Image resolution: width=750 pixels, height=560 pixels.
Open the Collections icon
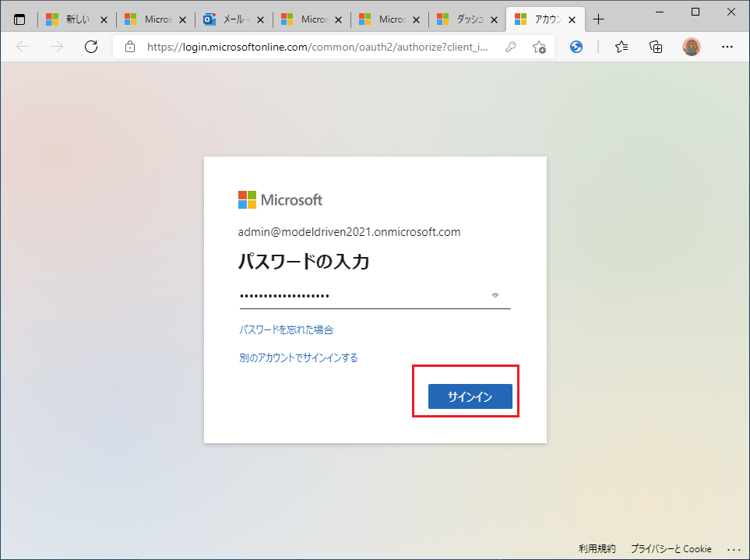(656, 47)
